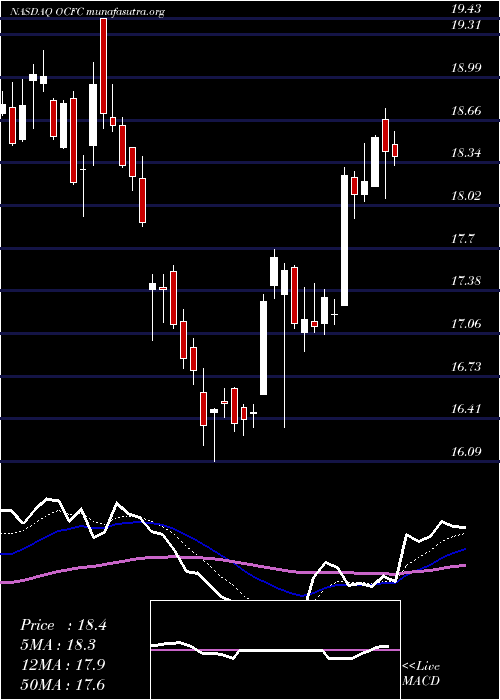Screen dimensions: 500x700
Task: Click the 17.06 price axis label
Action: point(466,324)
